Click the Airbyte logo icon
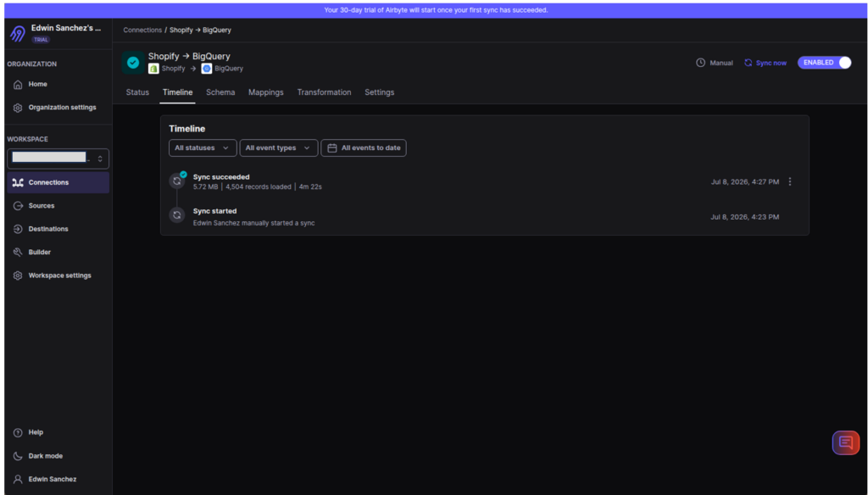868x495 pixels. [18, 34]
